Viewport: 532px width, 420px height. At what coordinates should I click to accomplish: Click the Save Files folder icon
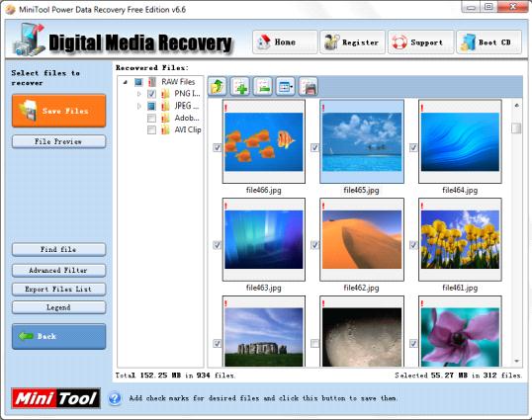pos(28,110)
